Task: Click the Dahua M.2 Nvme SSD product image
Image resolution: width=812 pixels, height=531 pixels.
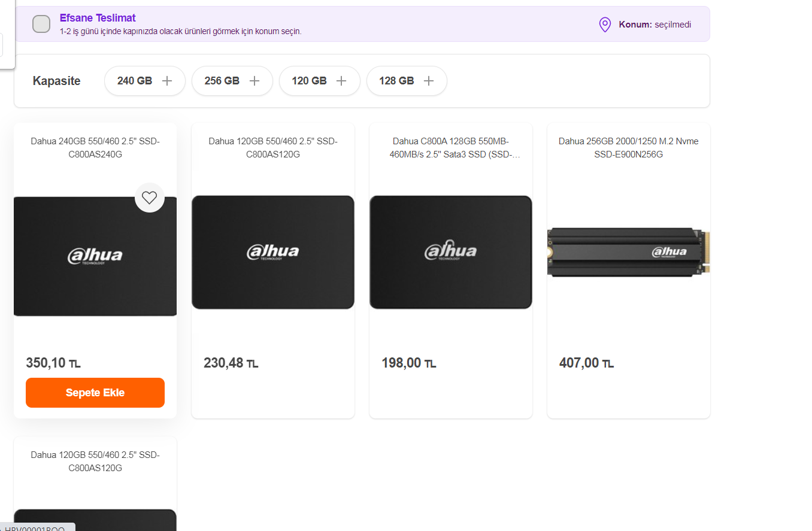Action: coord(629,252)
